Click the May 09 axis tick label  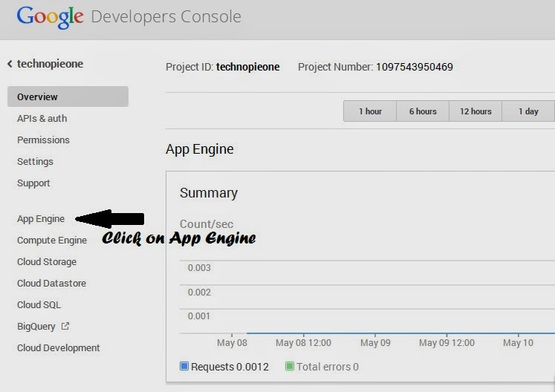tap(375, 342)
